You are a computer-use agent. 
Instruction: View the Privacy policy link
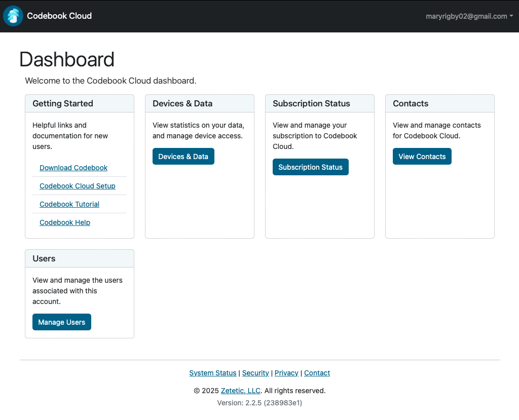coord(286,373)
